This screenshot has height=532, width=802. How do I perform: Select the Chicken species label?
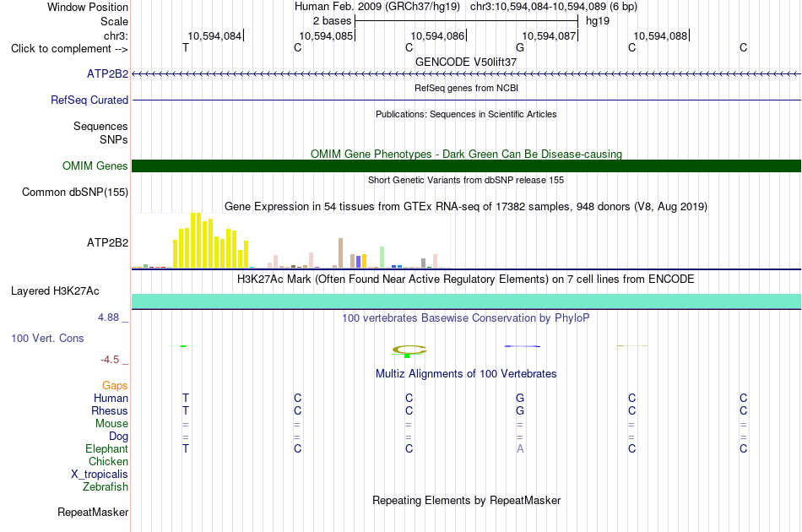pos(108,461)
